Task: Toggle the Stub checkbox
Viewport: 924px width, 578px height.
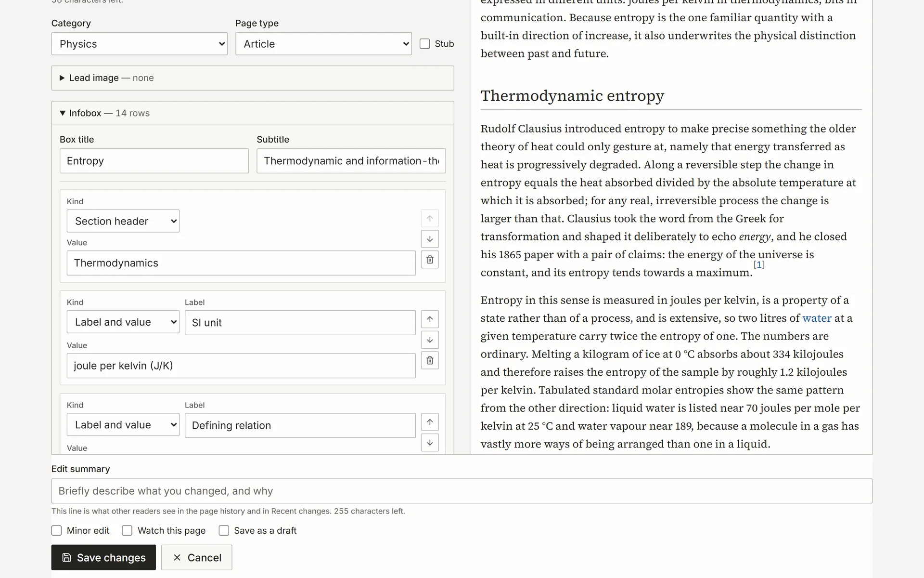Action: point(425,44)
